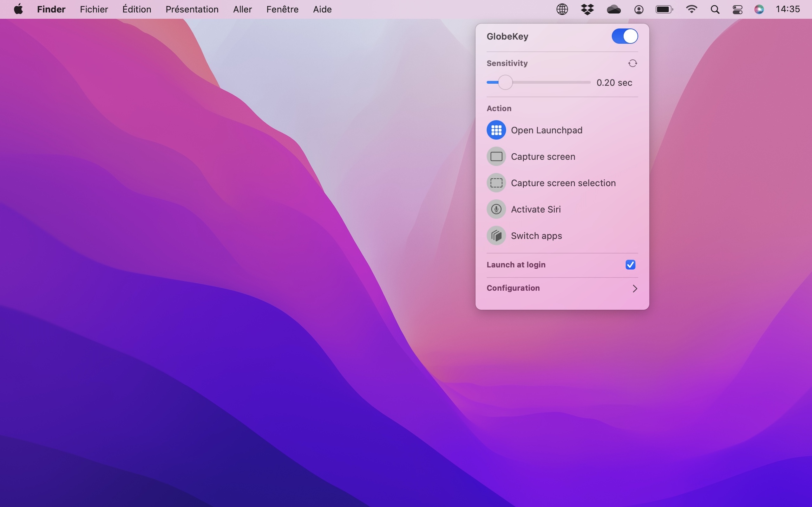Viewport: 812px width, 507px height.
Task: Click the GlobeKey globe menu bar icon
Action: pyautogui.click(x=562, y=10)
